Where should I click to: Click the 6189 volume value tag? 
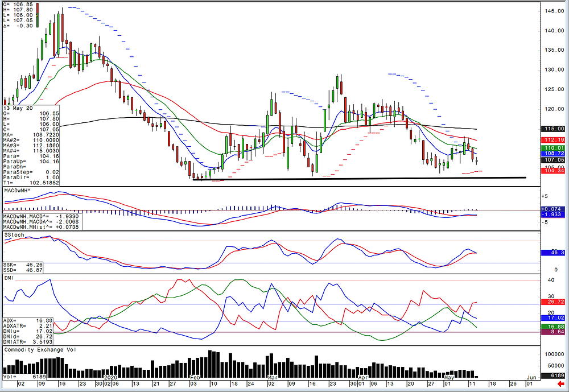pos(553,376)
